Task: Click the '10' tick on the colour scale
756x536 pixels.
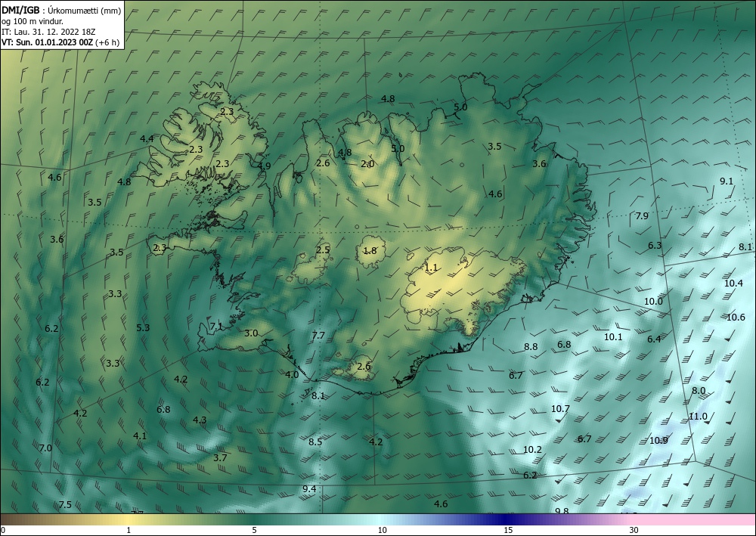Action: click(x=383, y=530)
